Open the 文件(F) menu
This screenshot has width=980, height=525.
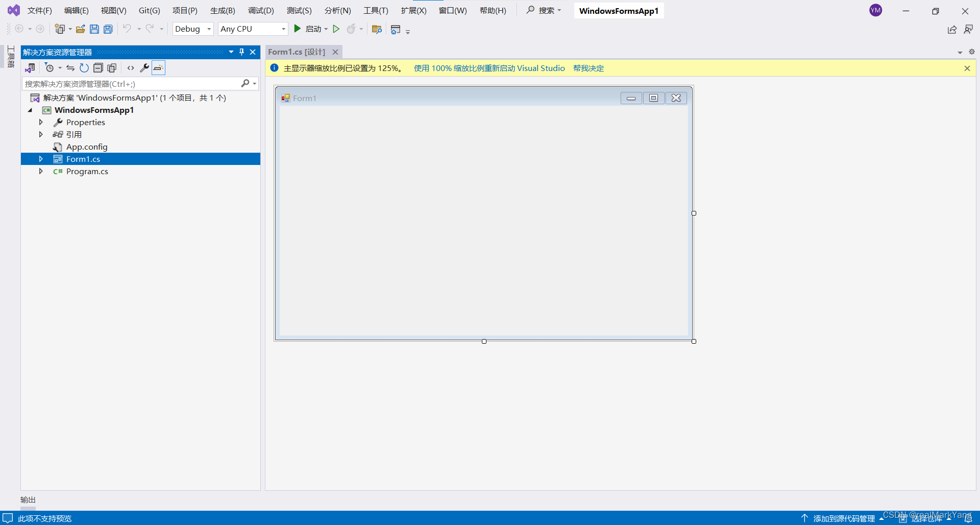[x=40, y=11]
